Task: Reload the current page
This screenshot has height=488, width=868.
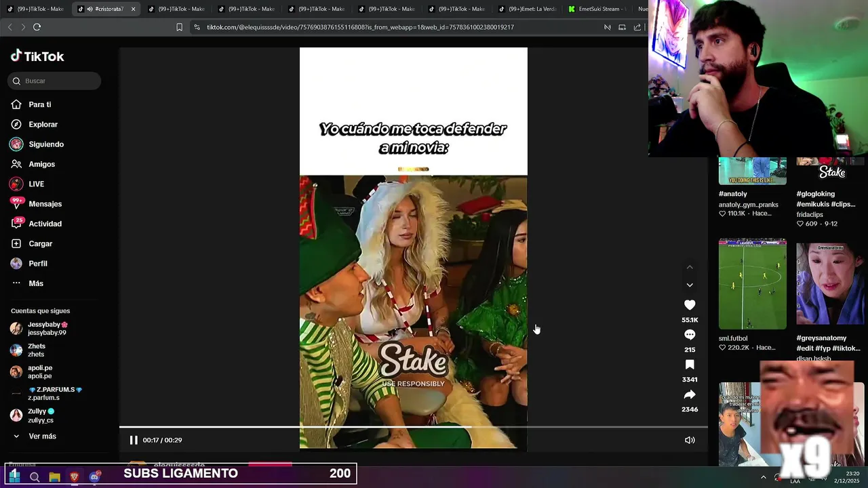Action: (x=37, y=27)
